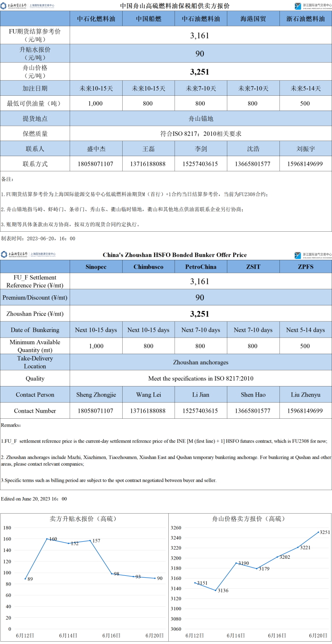
Task: Click the 98 data point in premium chart
Action: 112,574
